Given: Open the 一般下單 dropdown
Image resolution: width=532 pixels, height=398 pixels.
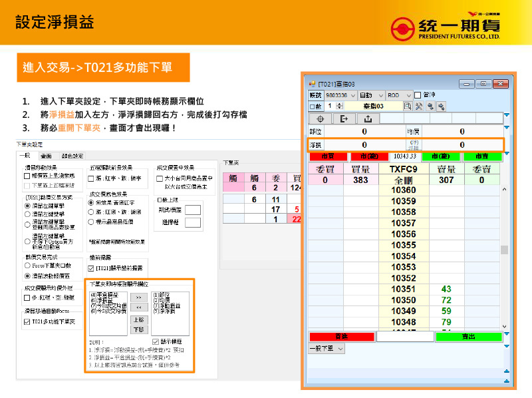Looking at the screenshot, I should [x=327, y=349].
